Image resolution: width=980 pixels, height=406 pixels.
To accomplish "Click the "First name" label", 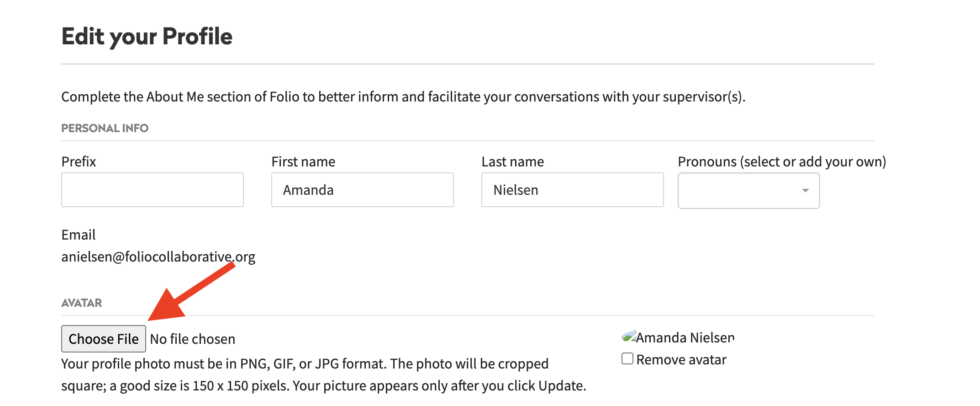I will pos(303,162).
